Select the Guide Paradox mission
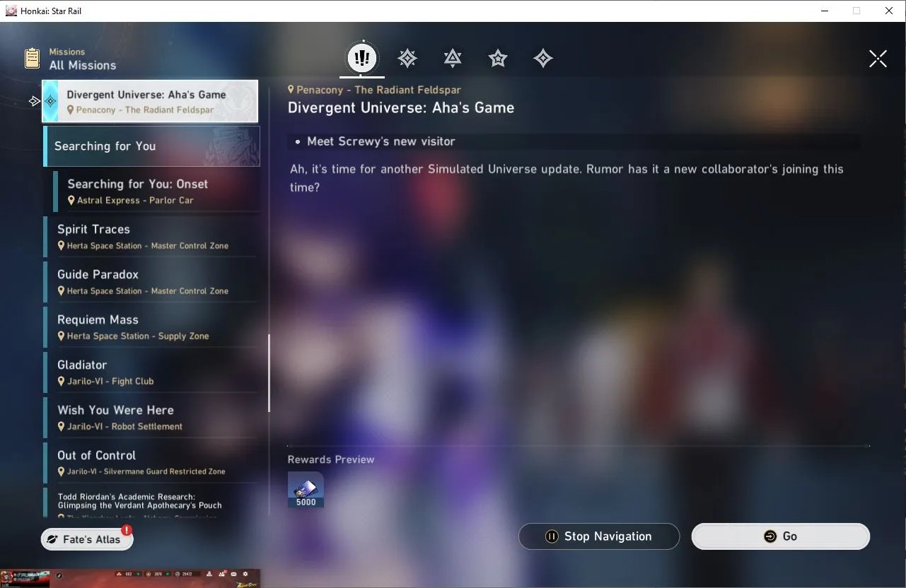The height and width of the screenshot is (588, 906). (151, 282)
